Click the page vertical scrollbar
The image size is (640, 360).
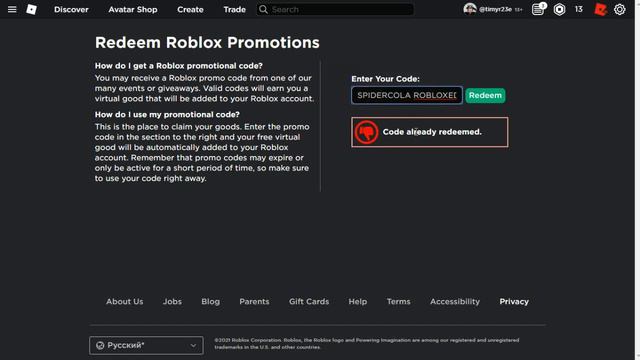point(637,180)
